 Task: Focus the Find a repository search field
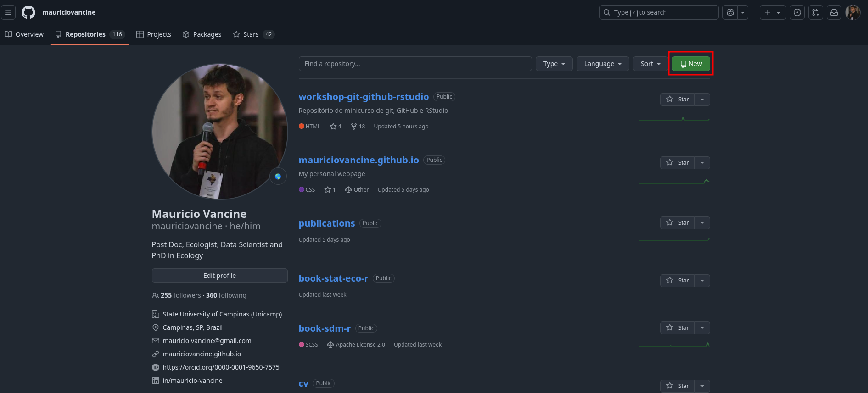415,64
